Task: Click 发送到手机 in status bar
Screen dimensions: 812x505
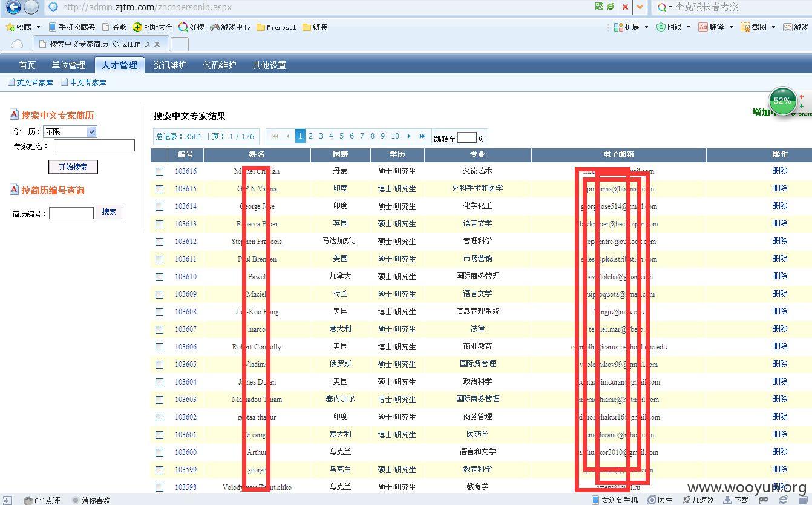Action: tap(614, 500)
